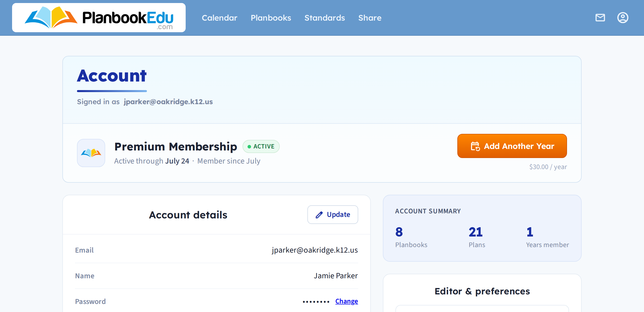The image size is (644, 312).
Task: Go to the Calendar menu item
Action: pos(219,18)
